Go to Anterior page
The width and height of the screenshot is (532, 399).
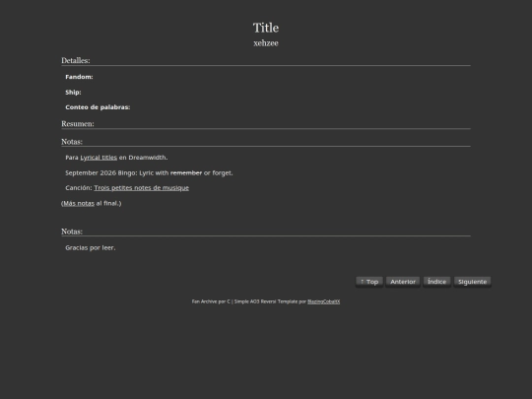tap(403, 282)
